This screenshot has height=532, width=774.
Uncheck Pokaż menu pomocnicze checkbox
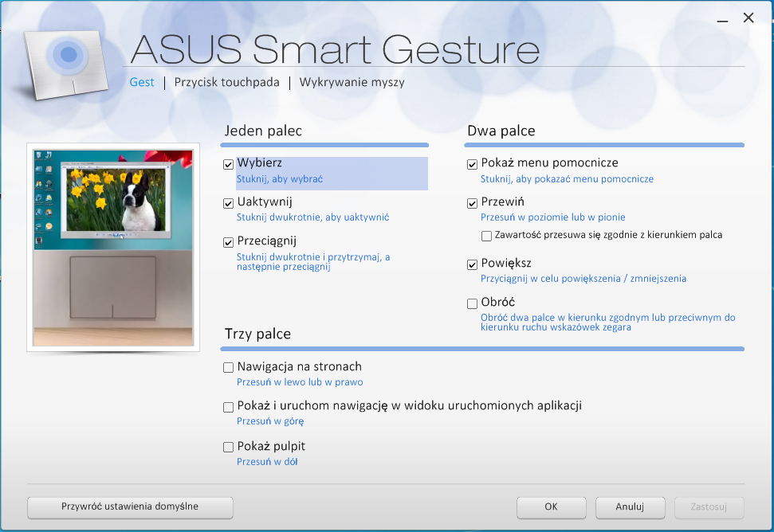[472, 164]
